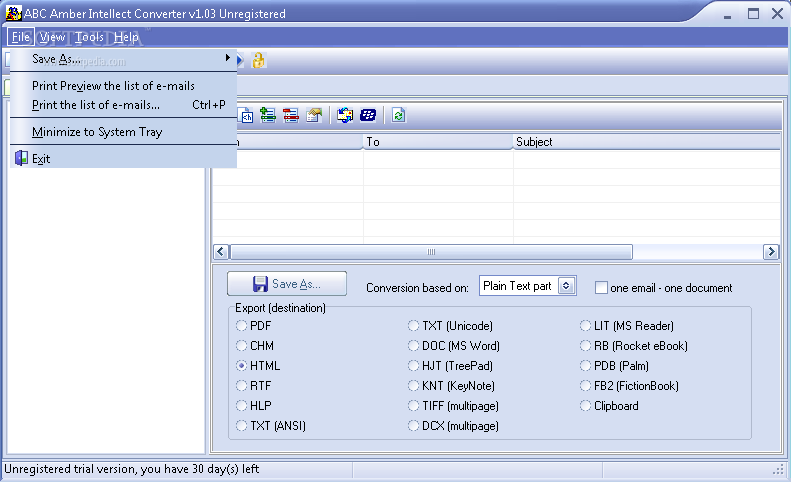
Task: Select PDF export format
Action: (x=242, y=326)
